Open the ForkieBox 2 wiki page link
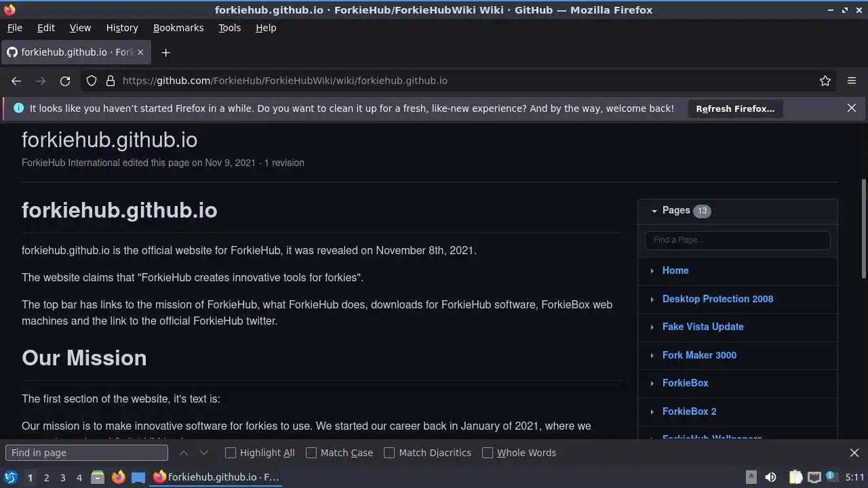The height and width of the screenshot is (488, 868). [690, 411]
